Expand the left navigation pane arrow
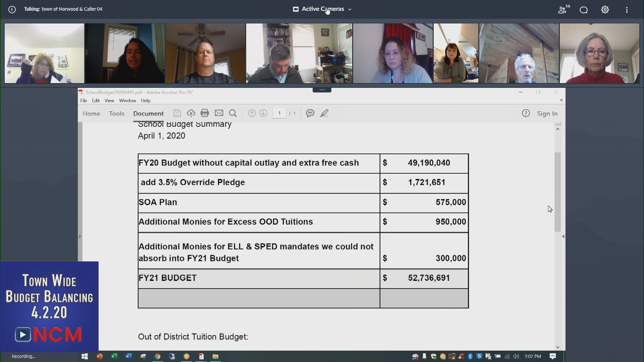Image resolution: width=644 pixels, height=362 pixels. [80, 237]
